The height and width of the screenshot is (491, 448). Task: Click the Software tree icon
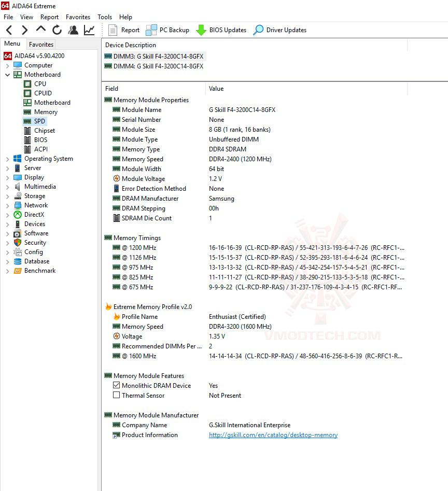[x=18, y=234]
